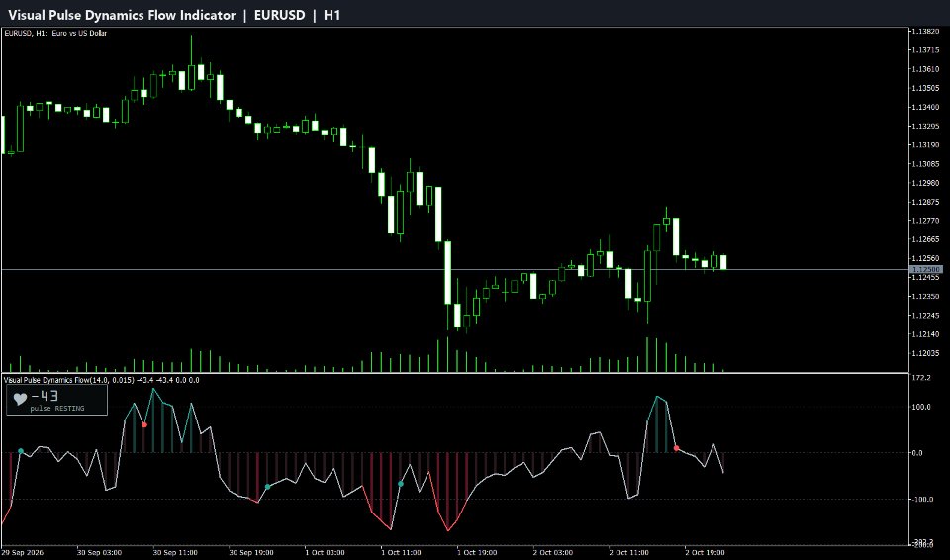Click the heart pulse icon
Image resolution: width=950 pixels, height=560 pixels.
coord(21,399)
